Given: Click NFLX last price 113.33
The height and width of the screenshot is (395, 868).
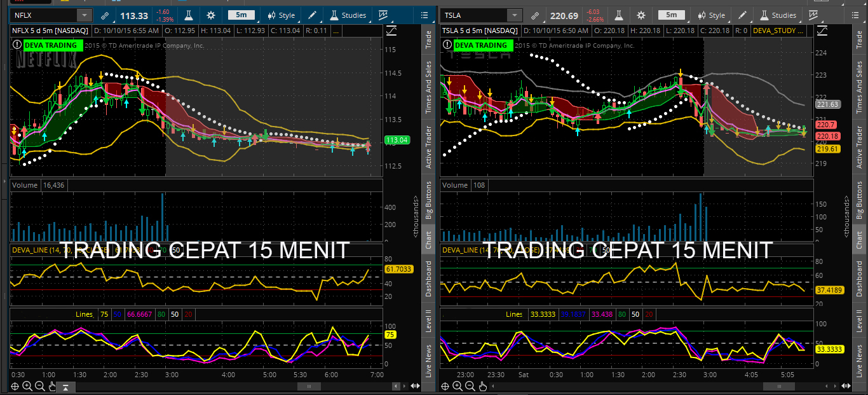Looking at the screenshot, I should [x=134, y=16].
